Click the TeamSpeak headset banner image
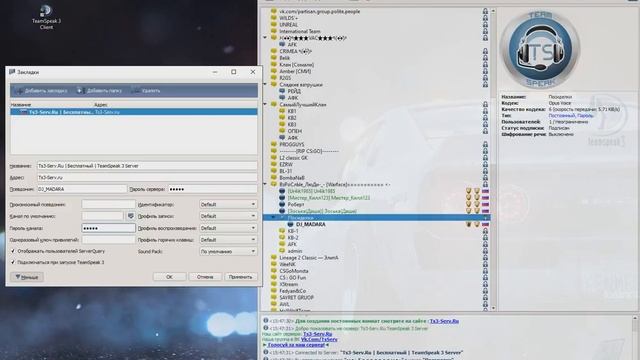640x360 pixels. 540,49
